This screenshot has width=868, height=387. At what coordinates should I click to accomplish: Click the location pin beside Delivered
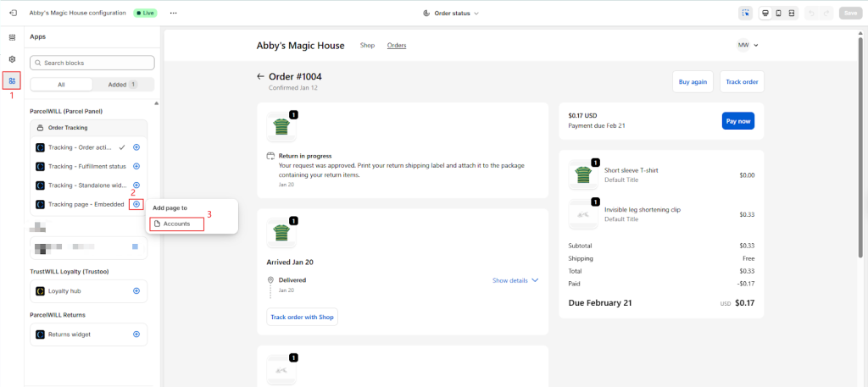tap(270, 280)
